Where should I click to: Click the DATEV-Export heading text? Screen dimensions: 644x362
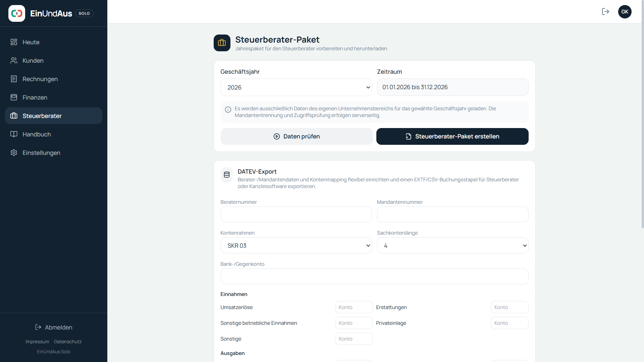[257, 171]
